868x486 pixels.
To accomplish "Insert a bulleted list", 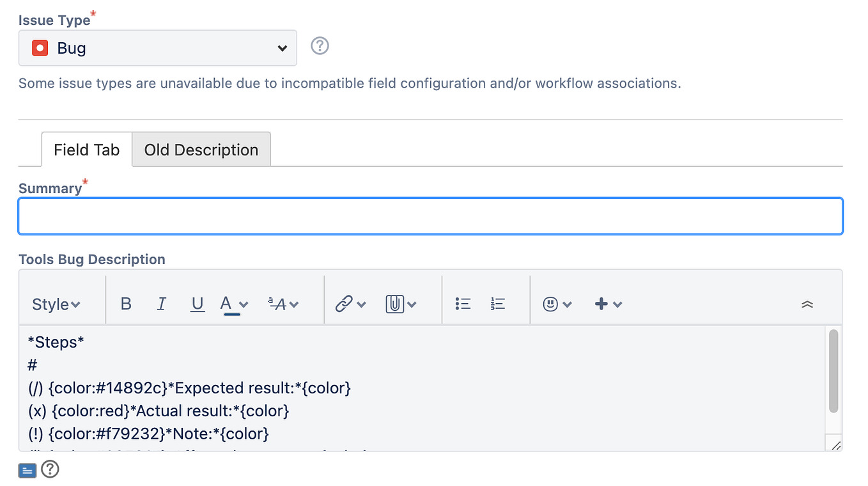I will (462, 304).
